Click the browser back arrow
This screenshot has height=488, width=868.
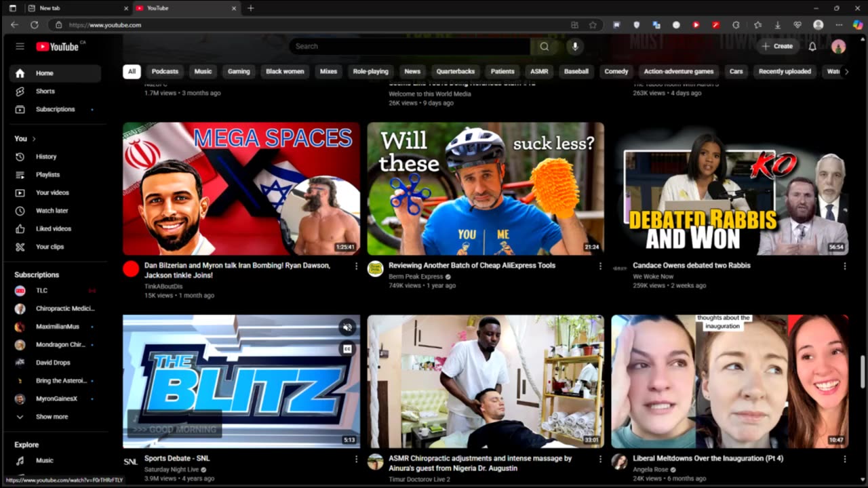point(14,24)
